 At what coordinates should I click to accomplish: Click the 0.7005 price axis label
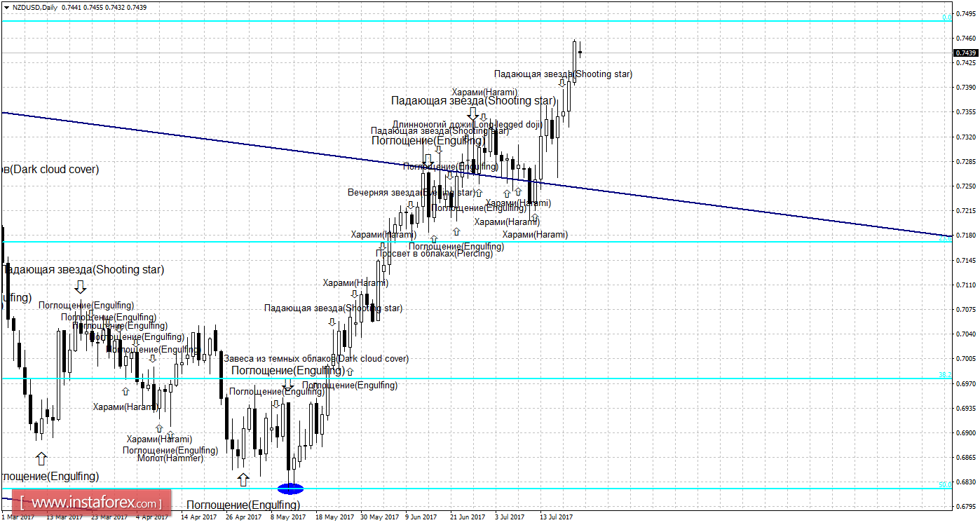(965, 359)
